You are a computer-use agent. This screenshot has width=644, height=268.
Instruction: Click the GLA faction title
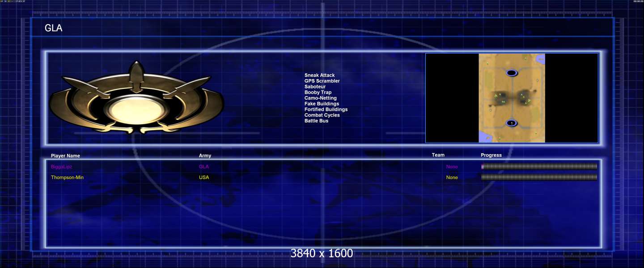click(x=53, y=28)
